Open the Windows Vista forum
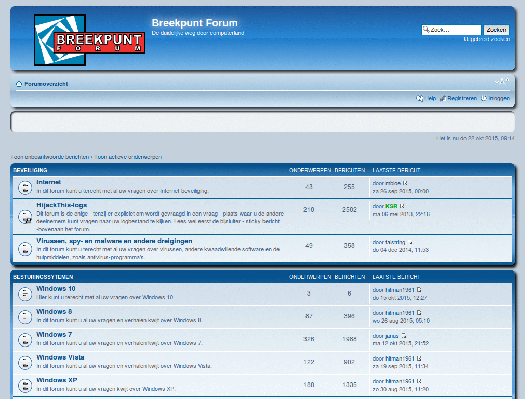The width and height of the screenshot is (532, 399). pyautogui.click(x=60, y=357)
